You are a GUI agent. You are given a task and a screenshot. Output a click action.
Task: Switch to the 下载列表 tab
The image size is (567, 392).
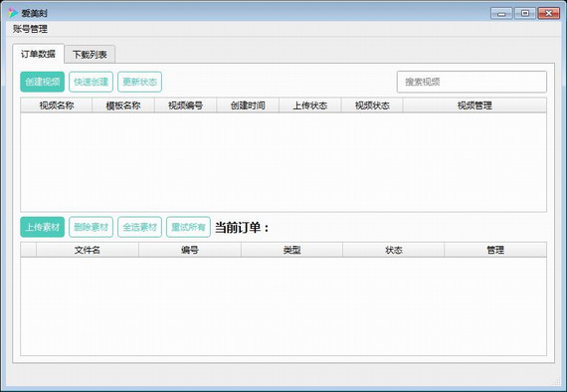click(x=90, y=55)
